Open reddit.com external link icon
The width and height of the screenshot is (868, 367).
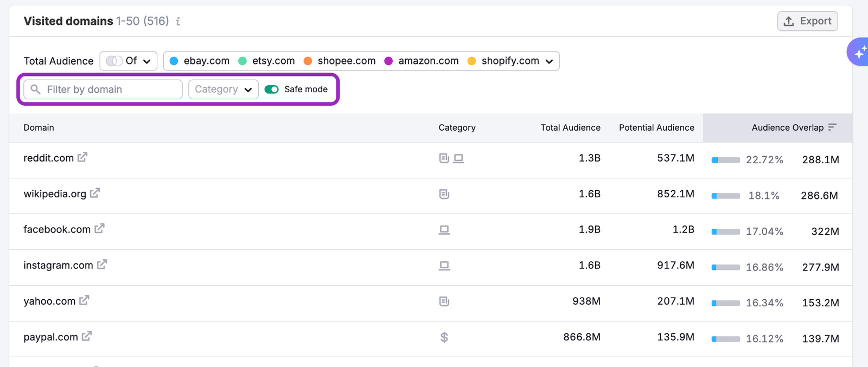(x=82, y=157)
